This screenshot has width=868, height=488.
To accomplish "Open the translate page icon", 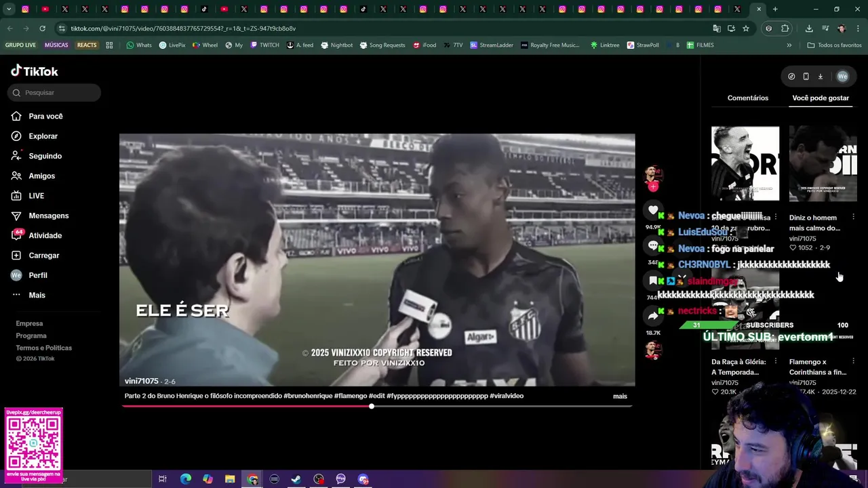I will point(717,28).
